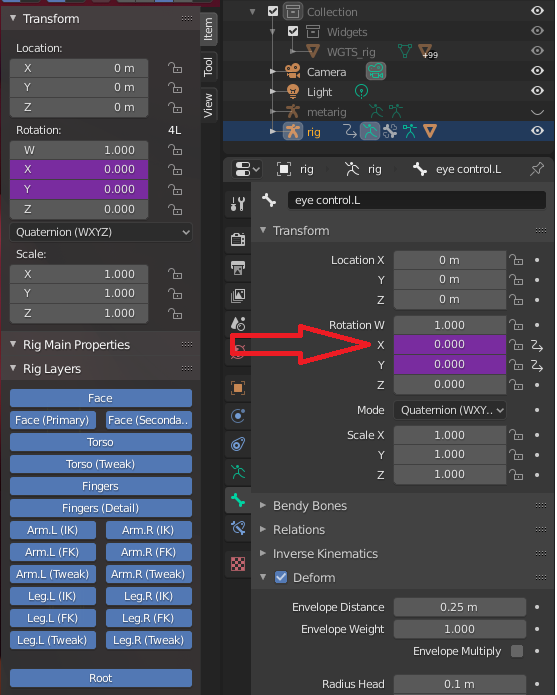Select WGTS_rig in the outliner
The image size is (557, 695).
[x=351, y=52]
